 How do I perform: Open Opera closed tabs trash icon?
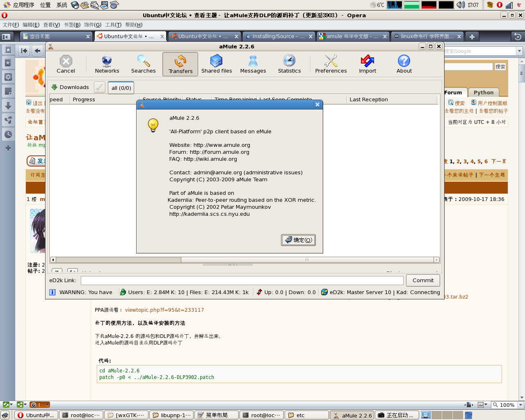pyautogui.click(x=518, y=37)
